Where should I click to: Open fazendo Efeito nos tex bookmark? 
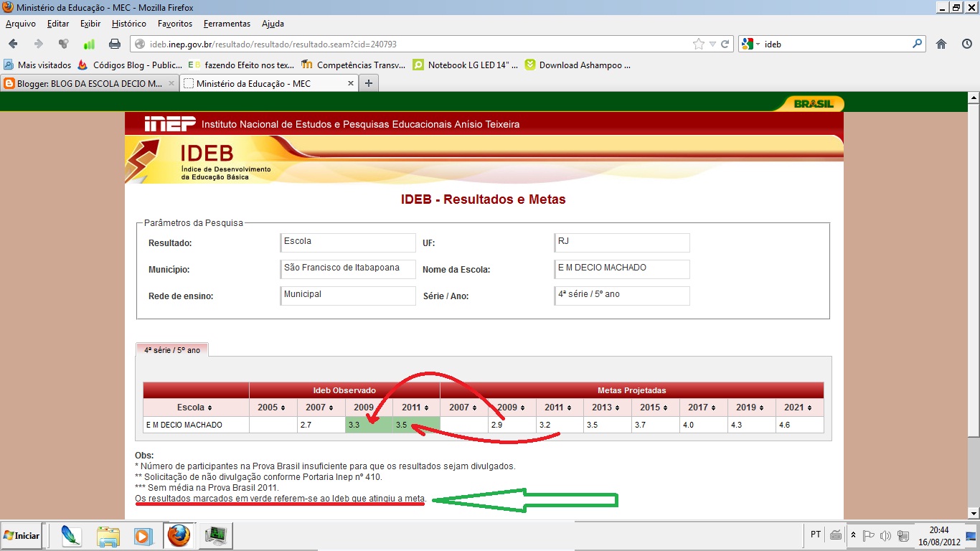tap(242, 65)
